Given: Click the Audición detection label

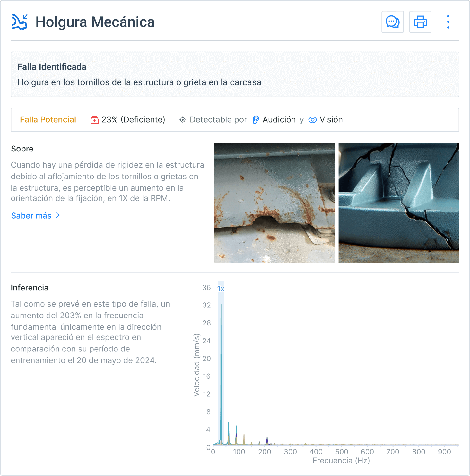Looking at the screenshot, I should click(279, 120).
